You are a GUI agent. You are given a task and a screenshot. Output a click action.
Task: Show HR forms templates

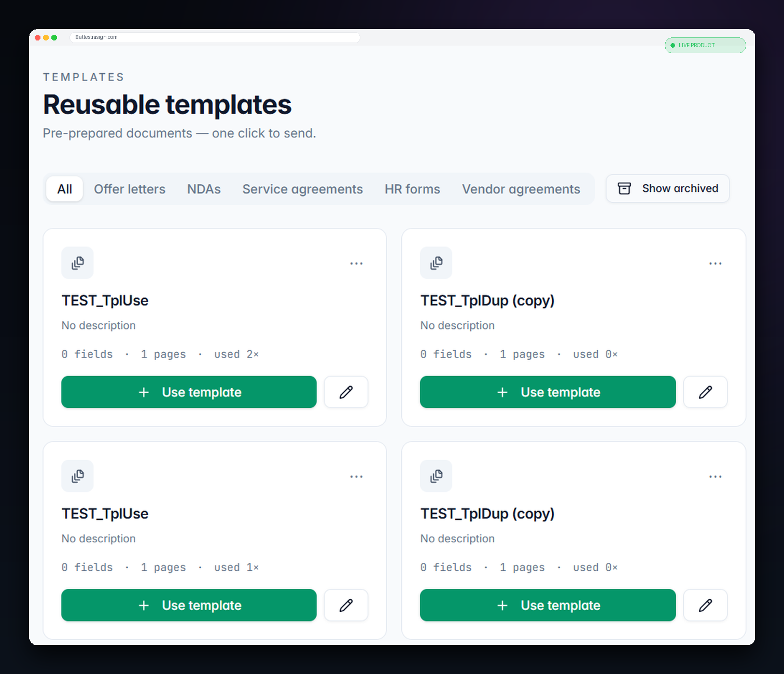412,189
